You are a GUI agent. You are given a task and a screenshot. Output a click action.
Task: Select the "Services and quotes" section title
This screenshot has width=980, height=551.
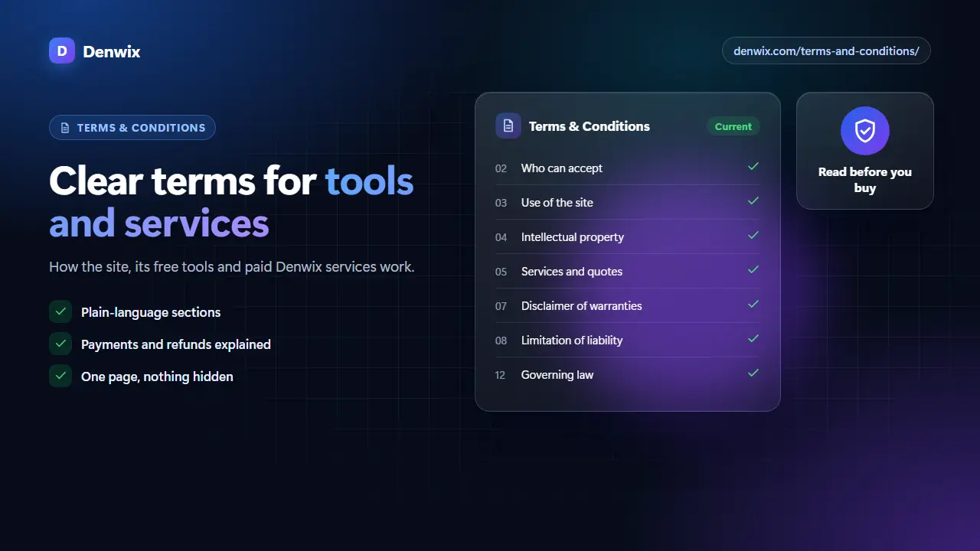[572, 272]
